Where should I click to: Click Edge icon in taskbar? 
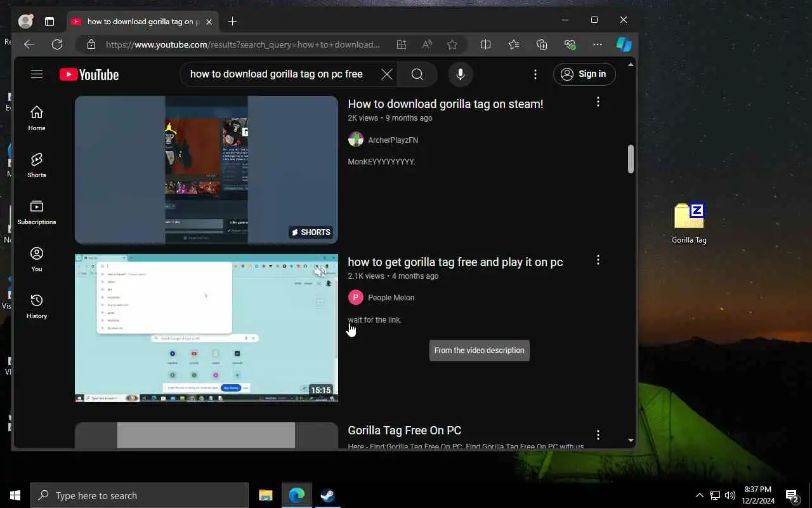click(x=296, y=495)
